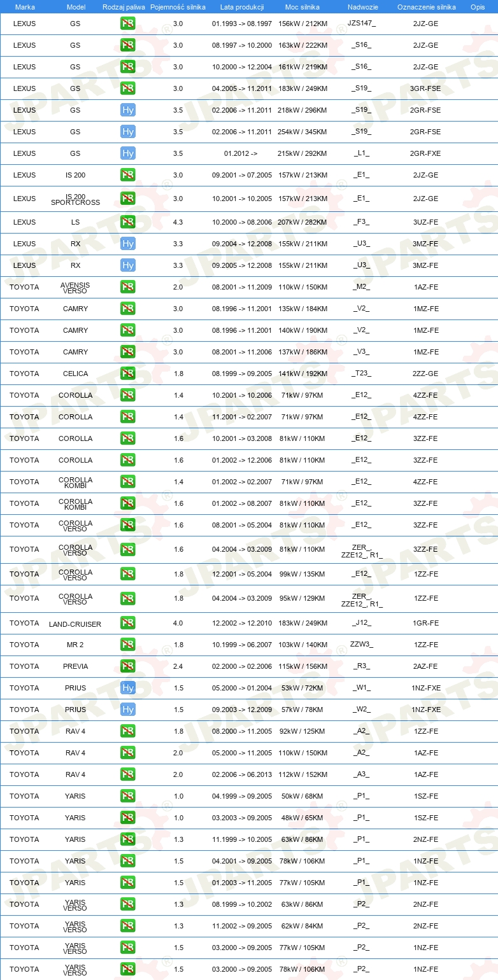The width and height of the screenshot is (498, 980).
Task: Click dates 01.2002 -> 12.2006 cell
Action: pos(242,460)
